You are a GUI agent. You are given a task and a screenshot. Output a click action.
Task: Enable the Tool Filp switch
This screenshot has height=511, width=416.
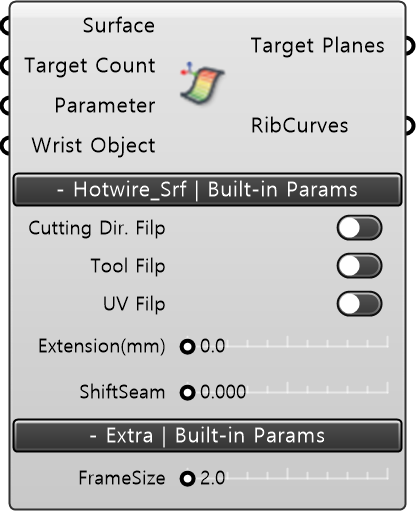[x=359, y=266]
